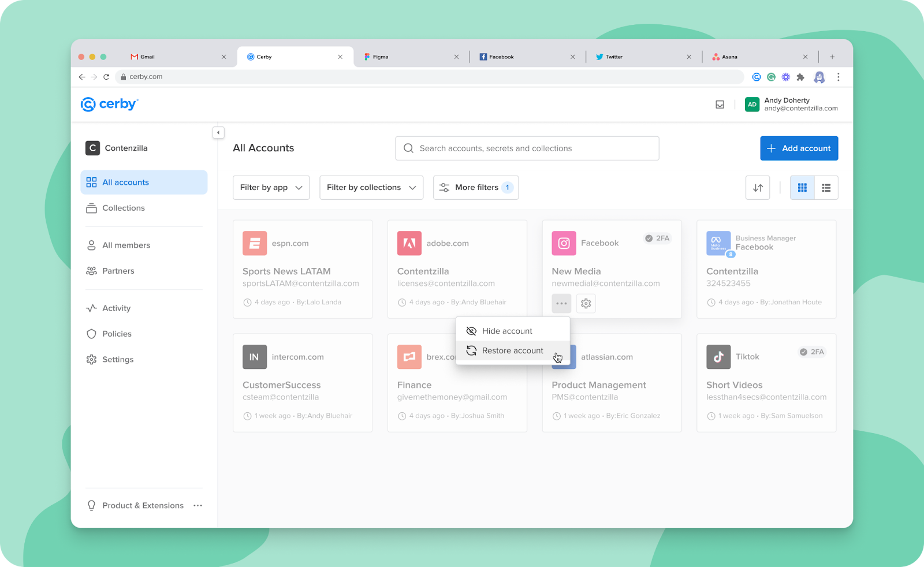
Task: Open the Filter by collections dropdown
Action: point(371,188)
